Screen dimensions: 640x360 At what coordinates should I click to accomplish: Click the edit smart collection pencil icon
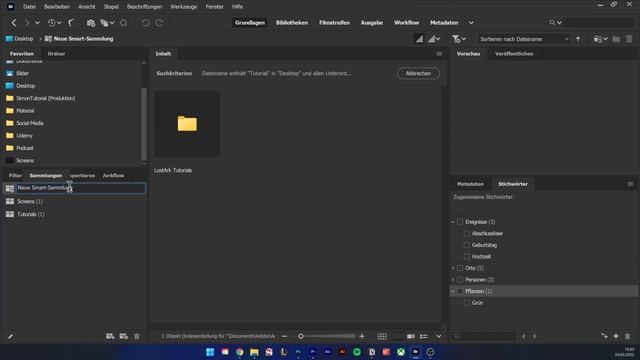coord(11,336)
